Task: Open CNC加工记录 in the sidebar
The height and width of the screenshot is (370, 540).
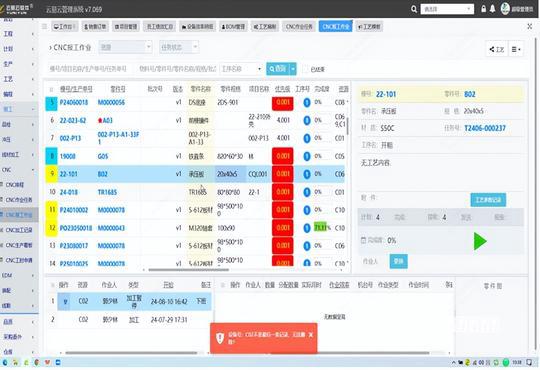Action: (x=19, y=230)
